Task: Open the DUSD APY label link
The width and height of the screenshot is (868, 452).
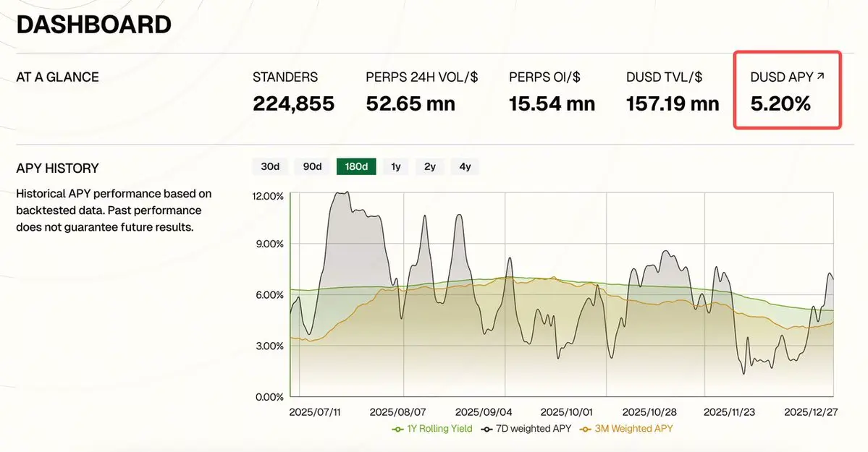Action: point(782,77)
